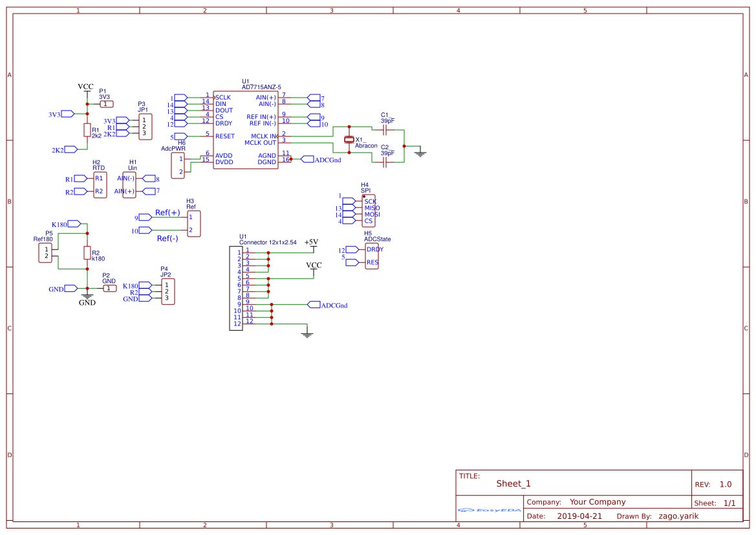Image resolution: width=756 pixels, height=535 pixels.
Task: Click the Your Company field
Action: [x=598, y=502]
